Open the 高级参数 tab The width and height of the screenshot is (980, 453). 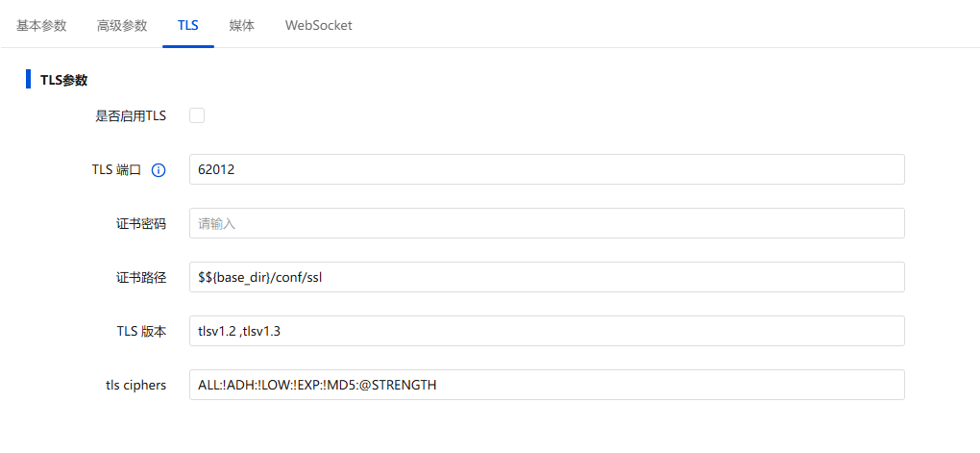pos(122,25)
